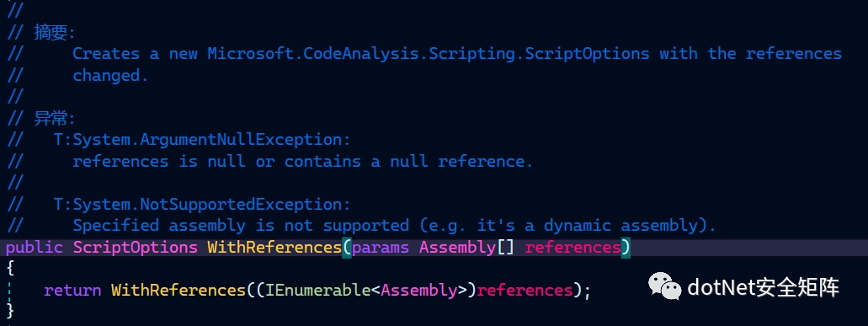Click the references parameter name in the signature
868x326 pixels.
click(573, 248)
